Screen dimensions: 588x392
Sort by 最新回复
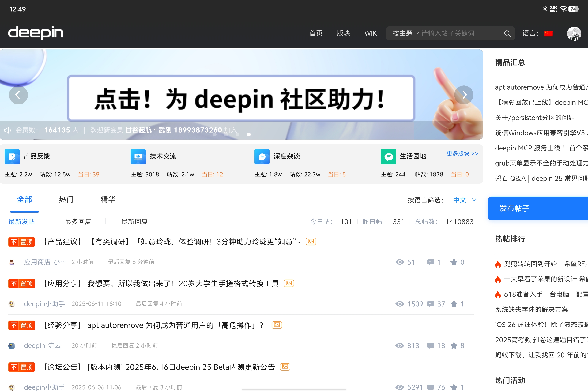coord(134,221)
